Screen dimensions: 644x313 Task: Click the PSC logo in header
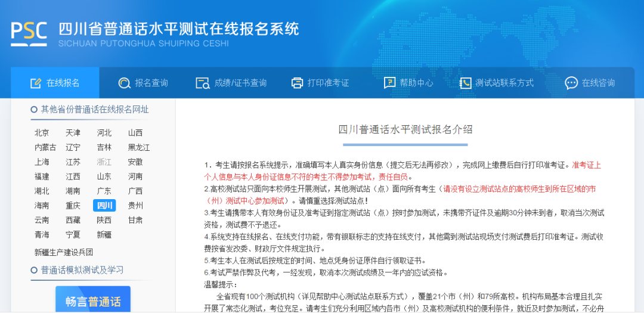click(29, 33)
